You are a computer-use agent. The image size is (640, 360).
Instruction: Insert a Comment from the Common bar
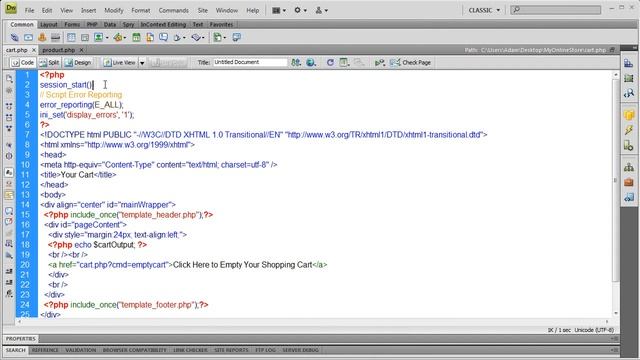click(163, 38)
